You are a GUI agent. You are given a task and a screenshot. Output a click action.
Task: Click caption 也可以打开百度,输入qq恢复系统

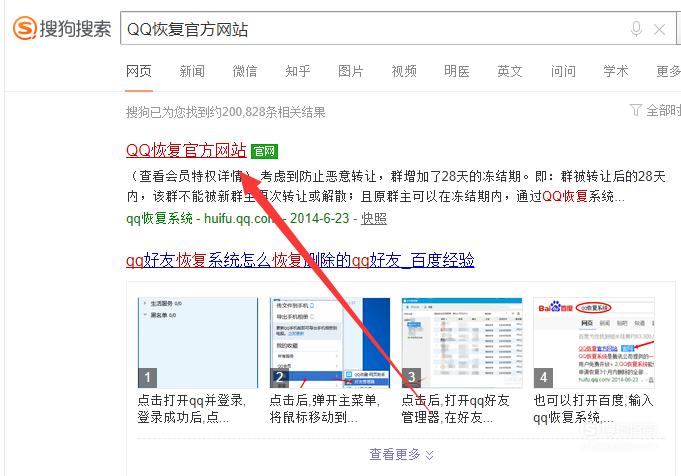click(593, 409)
